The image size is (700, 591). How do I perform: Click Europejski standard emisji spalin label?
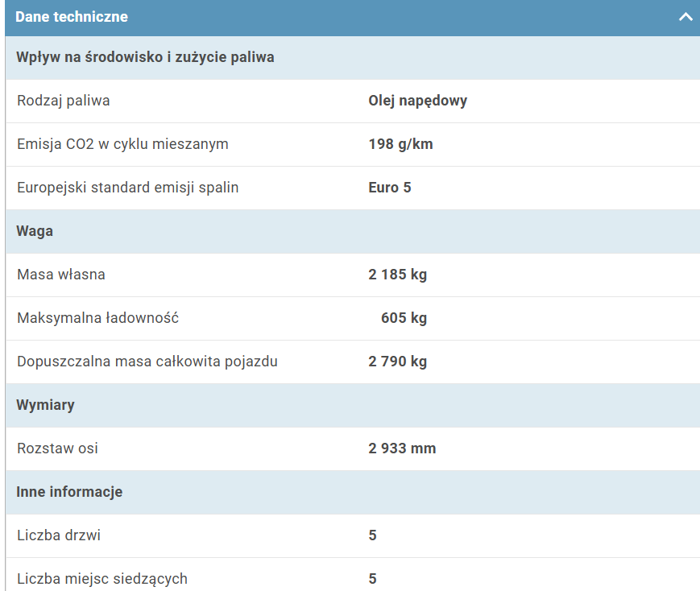(x=127, y=188)
